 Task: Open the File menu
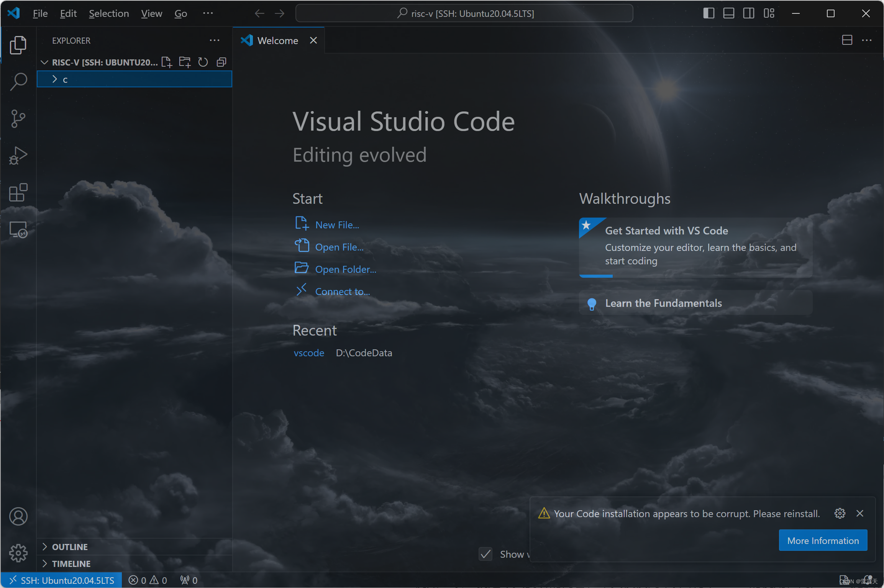click(40, 13)
